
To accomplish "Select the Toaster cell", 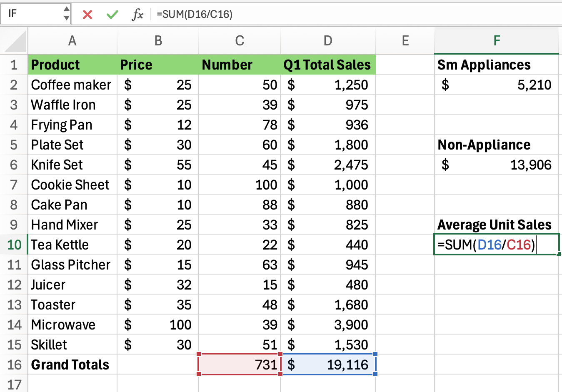I will [72, 305].
